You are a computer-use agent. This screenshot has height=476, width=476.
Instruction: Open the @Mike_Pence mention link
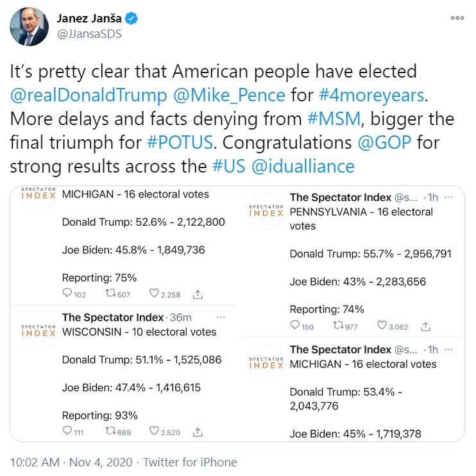pos(229,95)
